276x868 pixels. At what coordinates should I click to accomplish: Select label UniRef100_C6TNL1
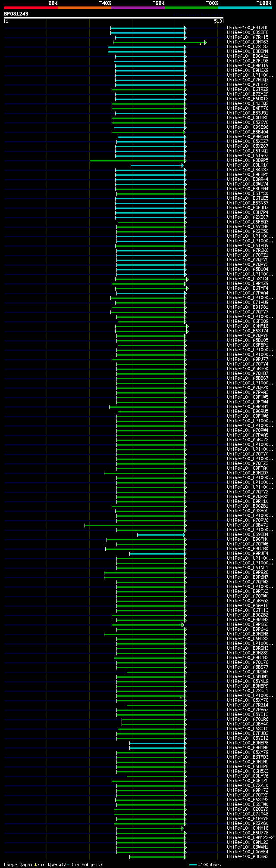click(248, 567)
